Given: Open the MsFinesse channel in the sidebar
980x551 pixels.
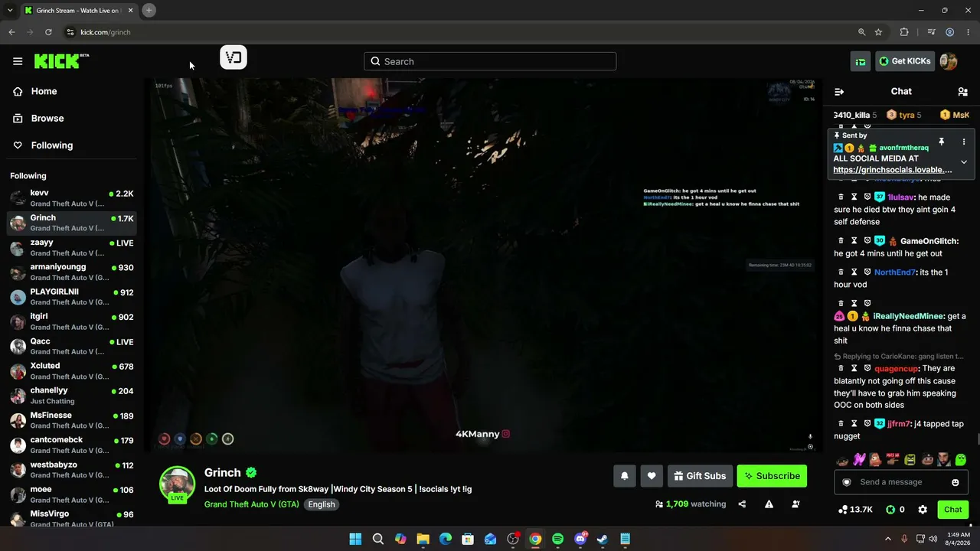Looking at the screenshot, I should click(73, 420).
